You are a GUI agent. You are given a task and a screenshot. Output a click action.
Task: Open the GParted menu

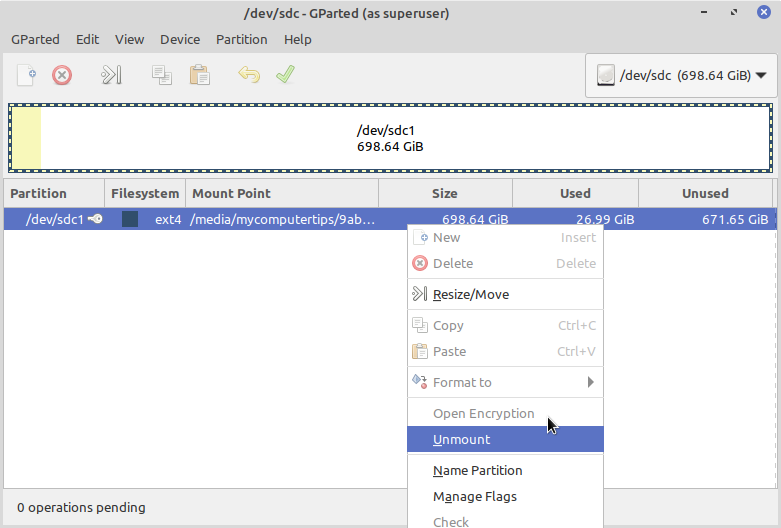pyautogui.click(x=35, y=39)
